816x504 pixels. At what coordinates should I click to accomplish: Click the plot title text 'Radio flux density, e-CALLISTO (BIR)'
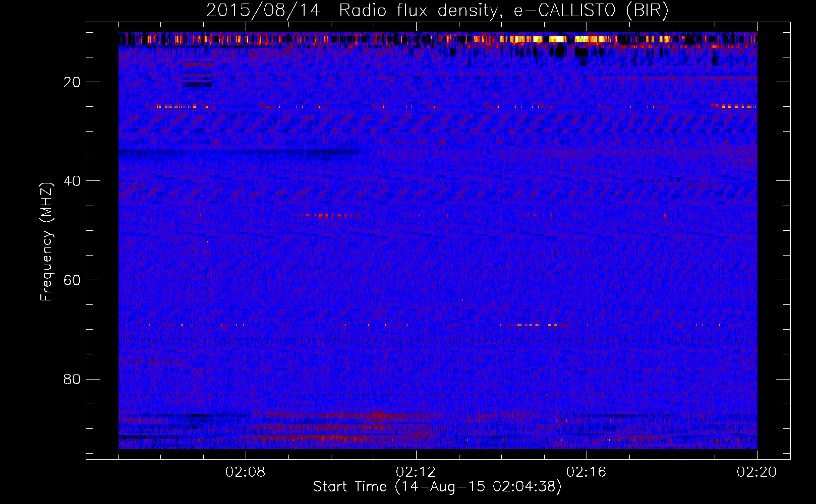pos(504,11)
